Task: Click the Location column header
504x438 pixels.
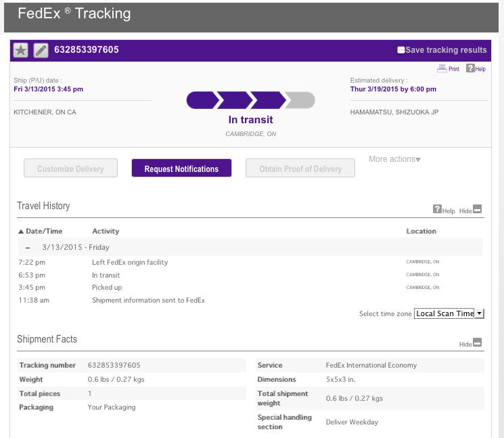Action: pos(421,232)
